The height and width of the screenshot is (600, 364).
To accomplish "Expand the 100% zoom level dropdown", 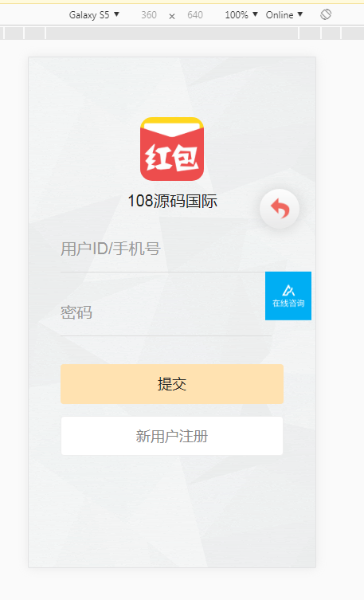I will [x=241, y=15].
